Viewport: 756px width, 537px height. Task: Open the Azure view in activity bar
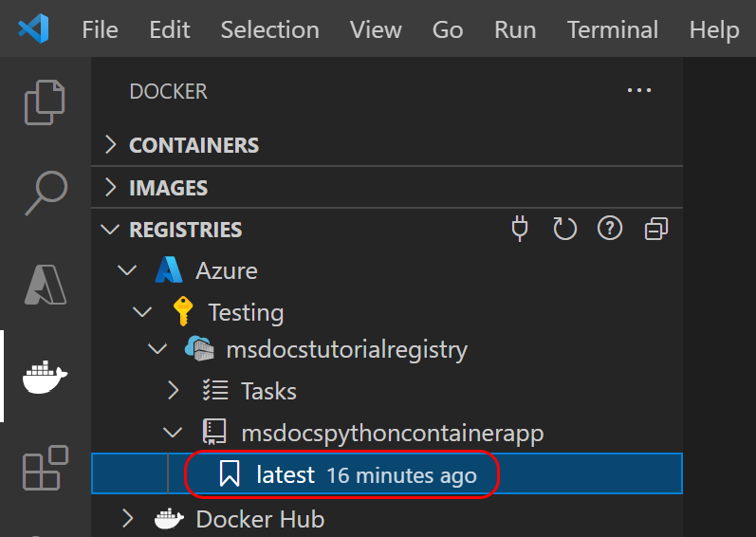(x=46, y=285)
